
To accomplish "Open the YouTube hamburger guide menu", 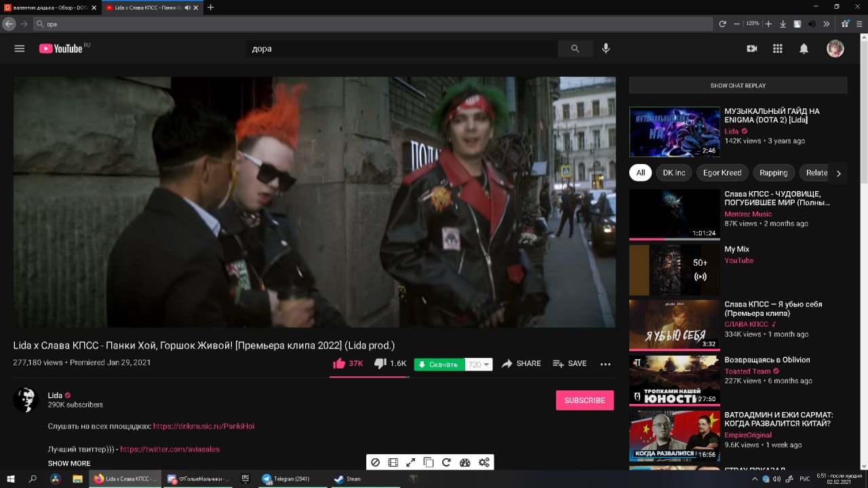I will (20, 49).
